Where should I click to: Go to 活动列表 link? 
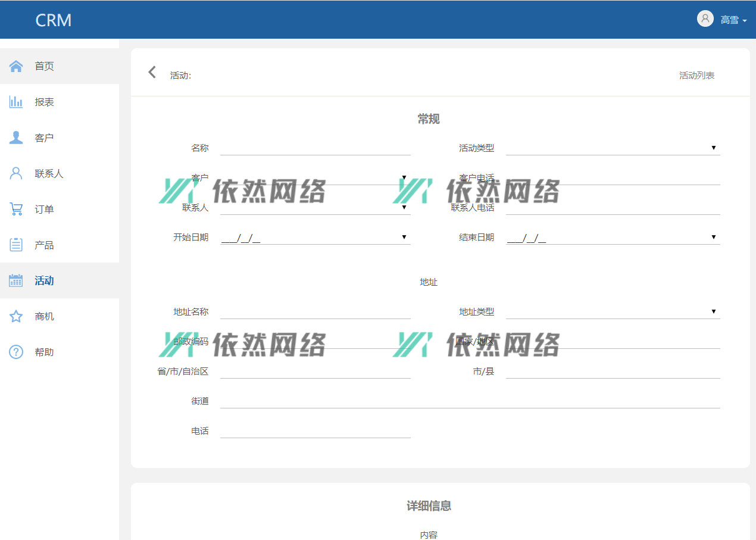pyautogui.click(x=696, y=76)
